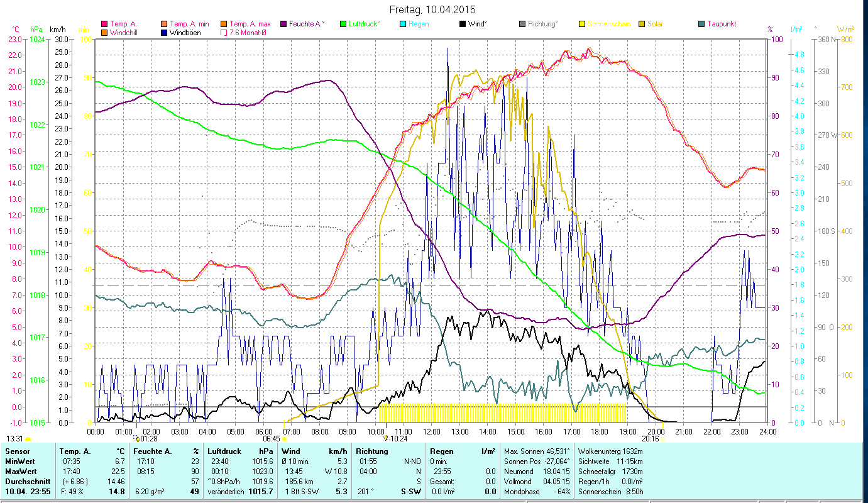Click the chart title Freitag, 10.04.2015

(433, 9)
